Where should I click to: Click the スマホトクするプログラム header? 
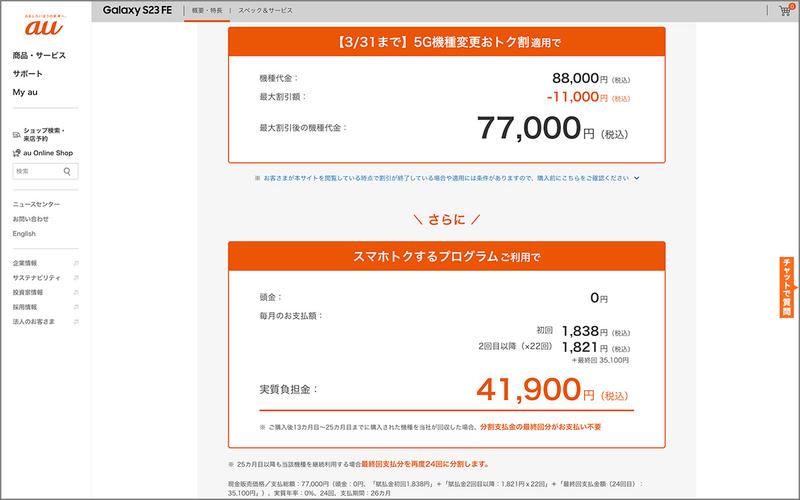(x=447, y=256)
